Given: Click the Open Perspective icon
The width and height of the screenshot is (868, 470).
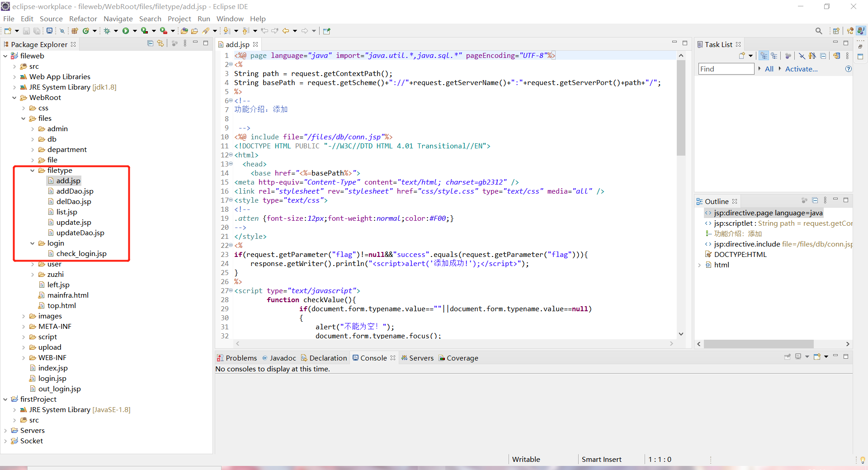Looking at the screenshot, I should [x=836, y=31].
